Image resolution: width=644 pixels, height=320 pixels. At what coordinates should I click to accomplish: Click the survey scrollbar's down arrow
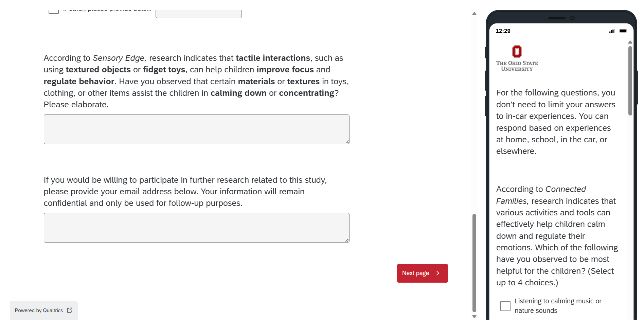[474, 317]
